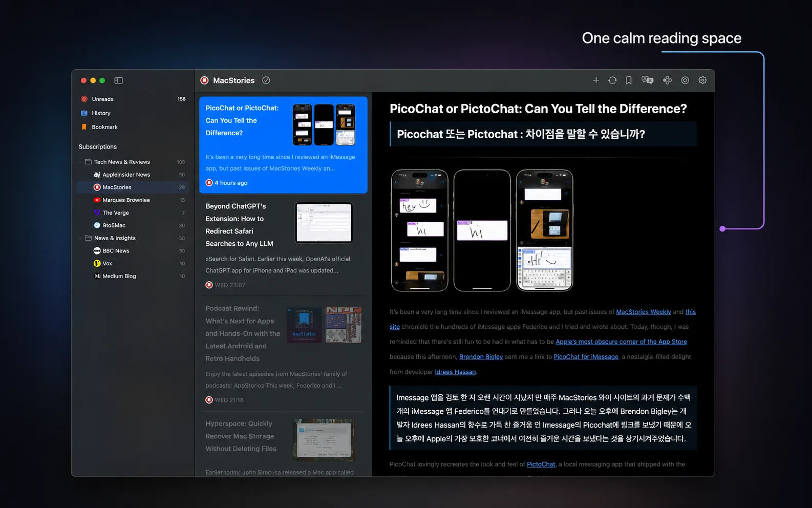The image size is (812, 508).
Task: Open the AI summary nodes icon
Action: [x=667, y=80]
